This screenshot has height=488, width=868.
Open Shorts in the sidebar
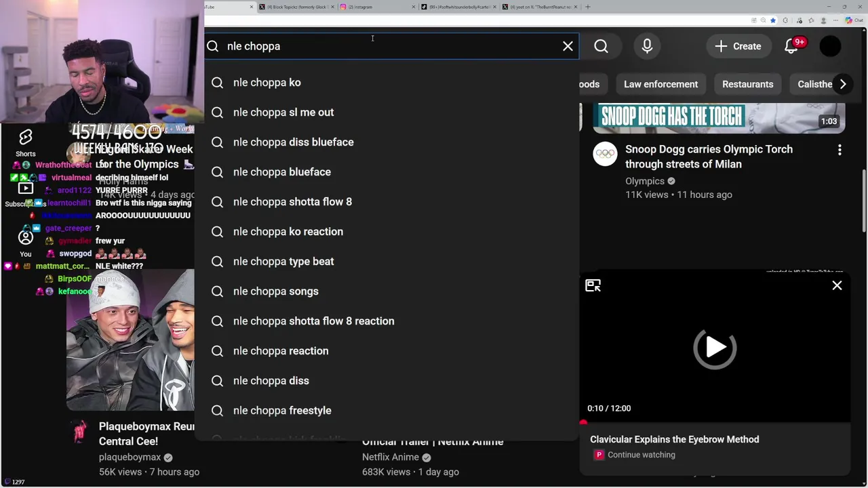(25, 143)
